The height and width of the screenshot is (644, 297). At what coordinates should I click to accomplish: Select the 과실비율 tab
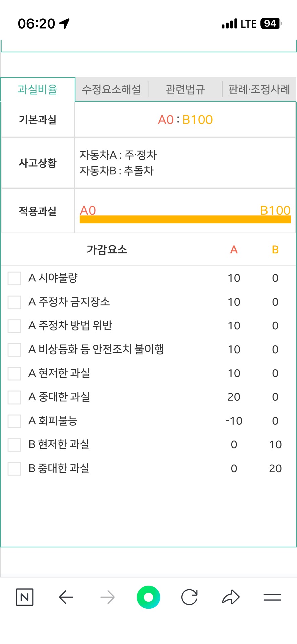[x=38, y=90]
